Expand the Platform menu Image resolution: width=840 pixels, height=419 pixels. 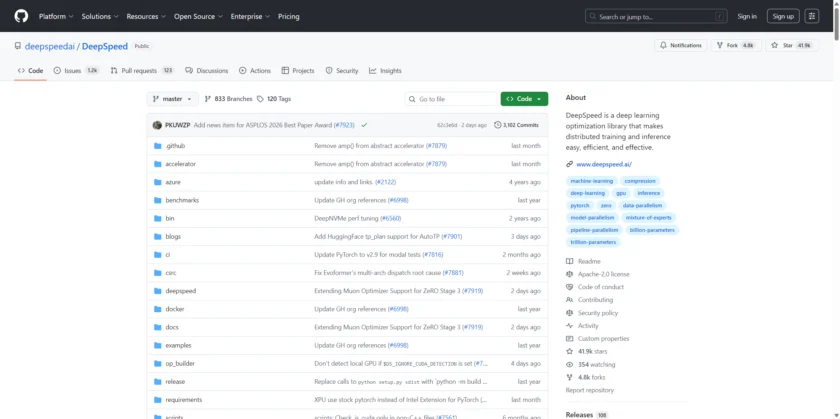coord(56,17)
